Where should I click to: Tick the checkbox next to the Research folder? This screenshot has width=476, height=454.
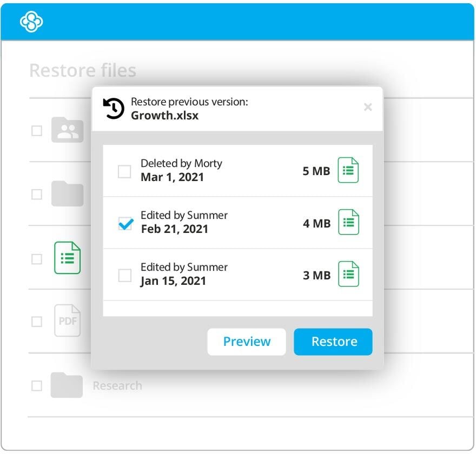(x=37, y=385)
